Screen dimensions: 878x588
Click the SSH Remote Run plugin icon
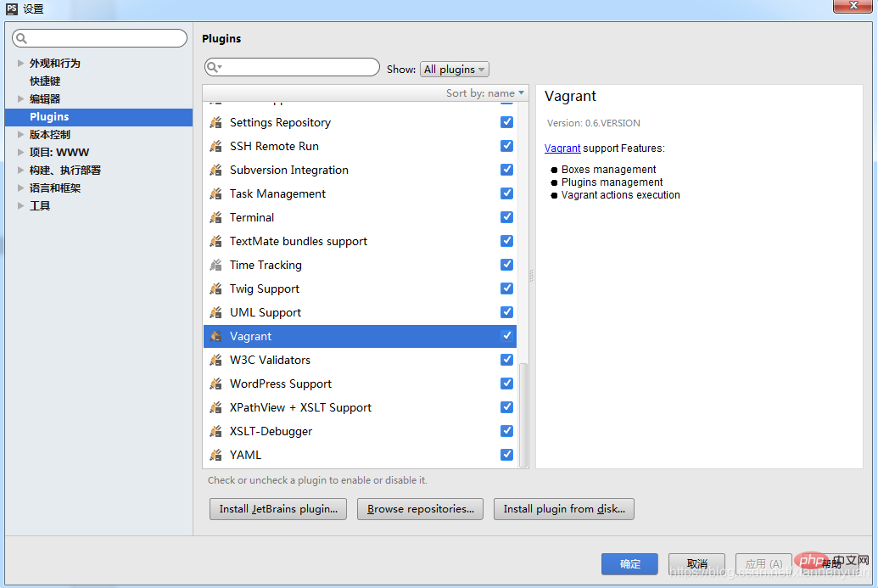(x=215, y=146)
